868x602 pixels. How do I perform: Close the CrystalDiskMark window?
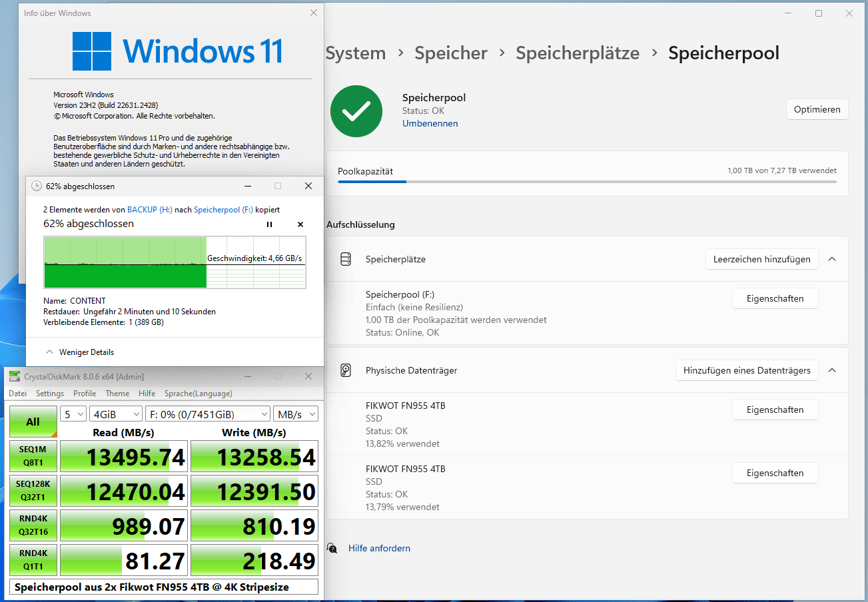pyautogui.click(x=308, y=377)
